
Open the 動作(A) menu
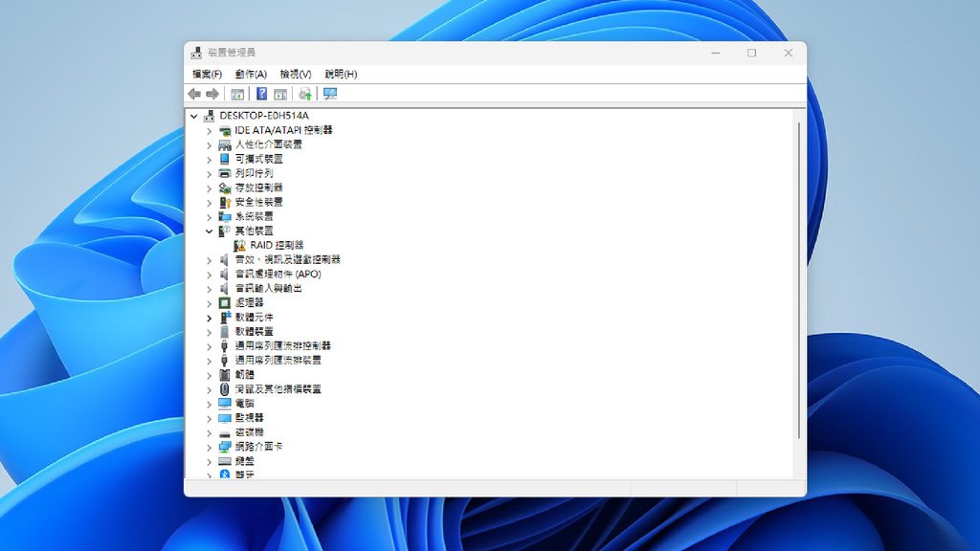(x=251, y=74)
